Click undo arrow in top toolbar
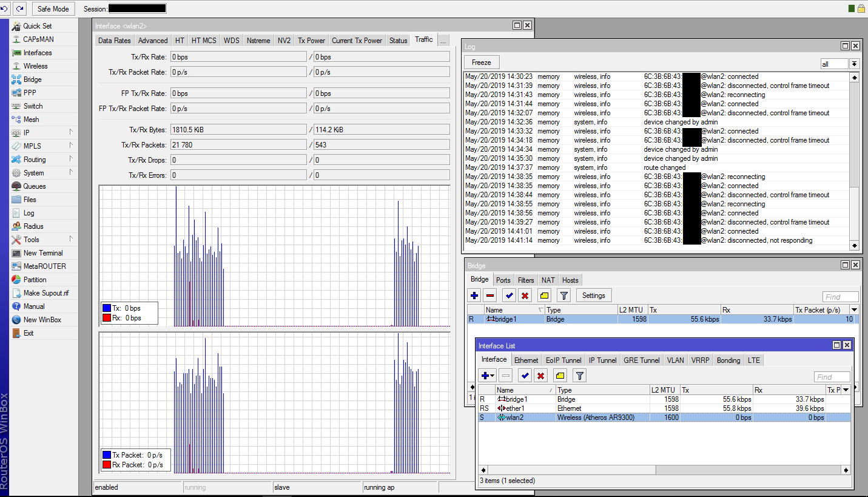The width and height of the screenshot is (868, 497). coord(5,8)
